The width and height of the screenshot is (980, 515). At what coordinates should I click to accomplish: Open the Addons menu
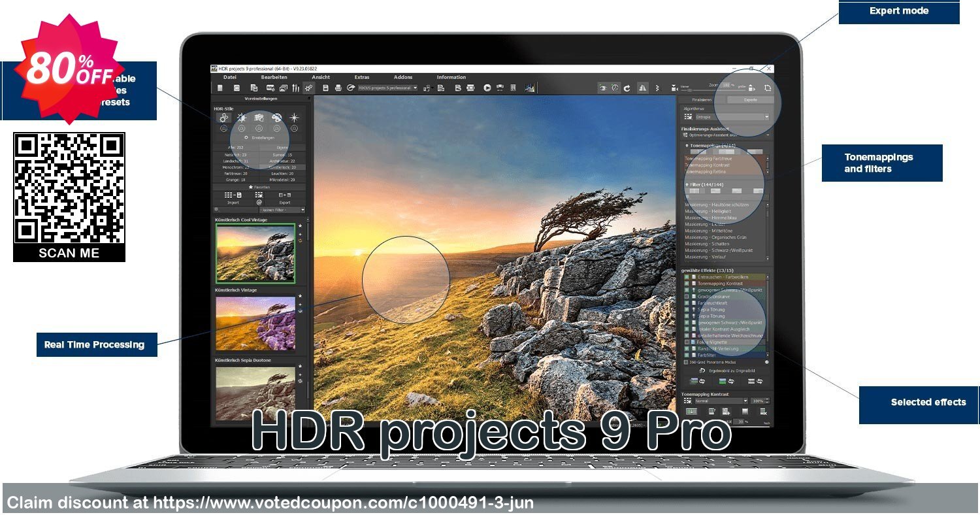[x=403, y=77]
